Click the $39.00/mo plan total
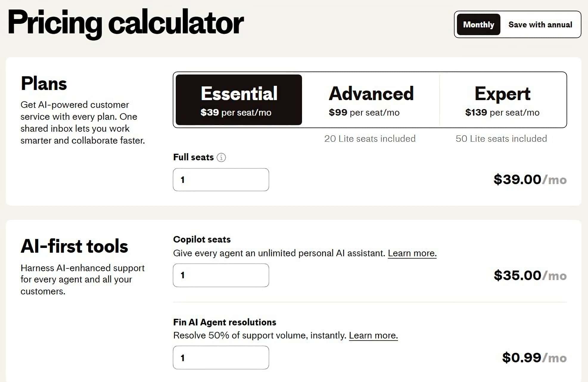The image size is (588, 382). tap(530, 180)
